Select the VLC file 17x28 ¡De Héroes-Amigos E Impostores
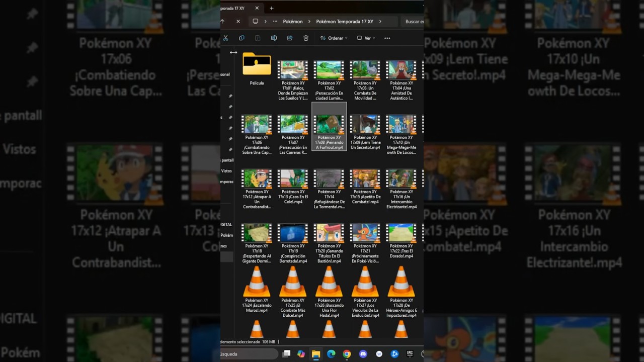 401,292
